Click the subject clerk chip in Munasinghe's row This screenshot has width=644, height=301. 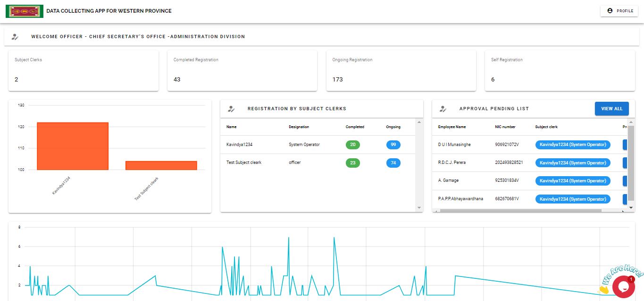click(573, 145)
